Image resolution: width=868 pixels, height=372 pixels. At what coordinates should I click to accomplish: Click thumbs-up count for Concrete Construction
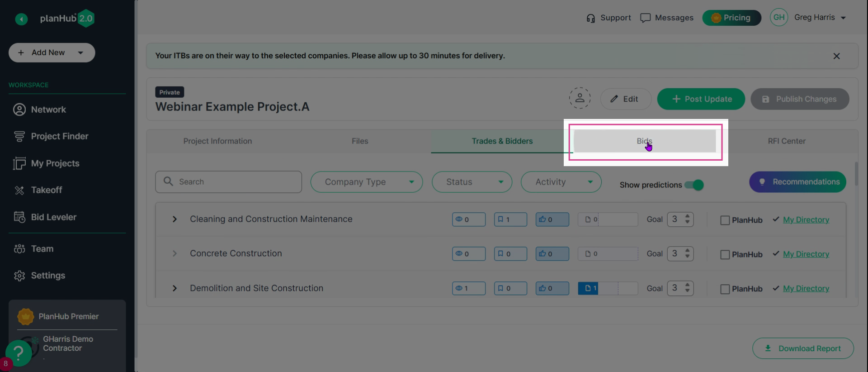552,254
